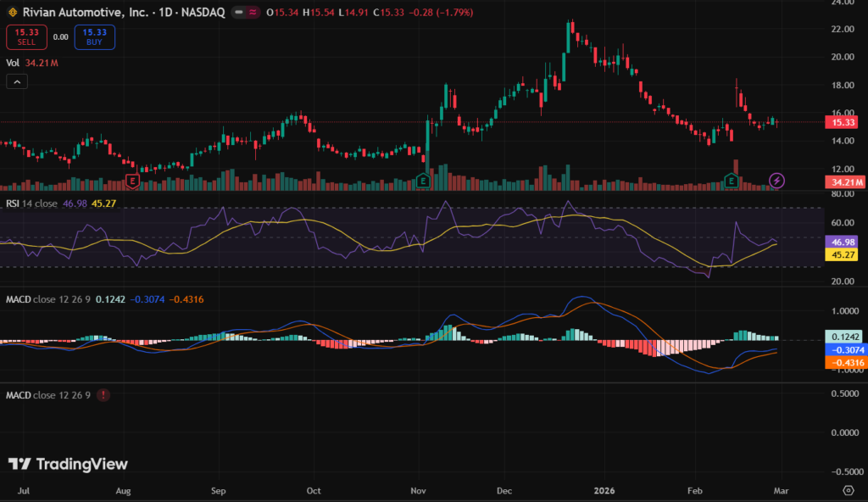
Task: Click the TradingView logo
Action: 68,464
